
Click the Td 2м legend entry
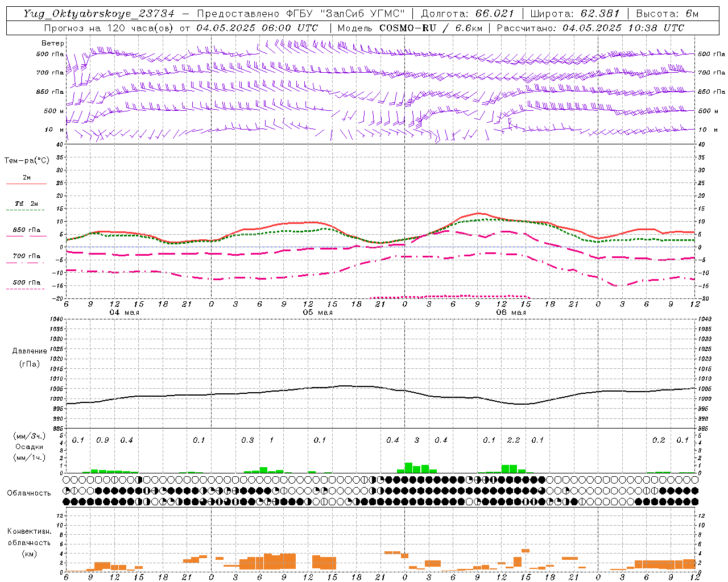click(27, 203)
